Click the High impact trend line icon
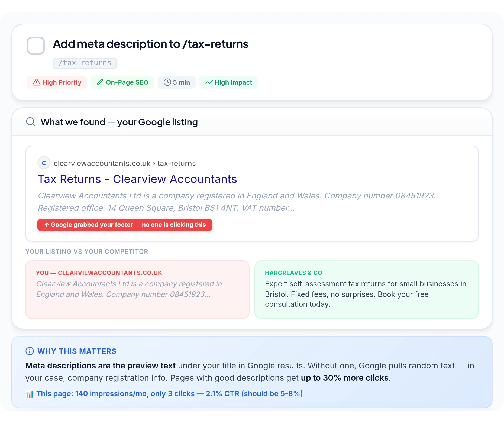 [x=209, y=82]
